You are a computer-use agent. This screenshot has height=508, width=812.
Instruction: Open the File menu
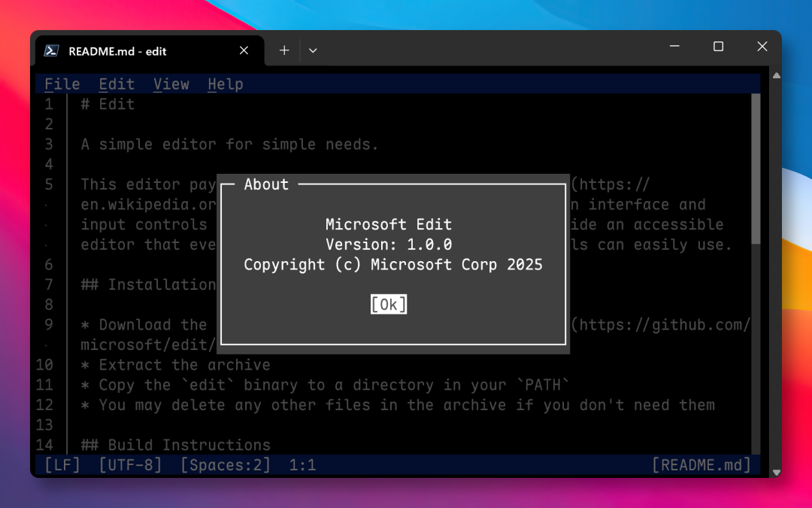pos(62,84)
